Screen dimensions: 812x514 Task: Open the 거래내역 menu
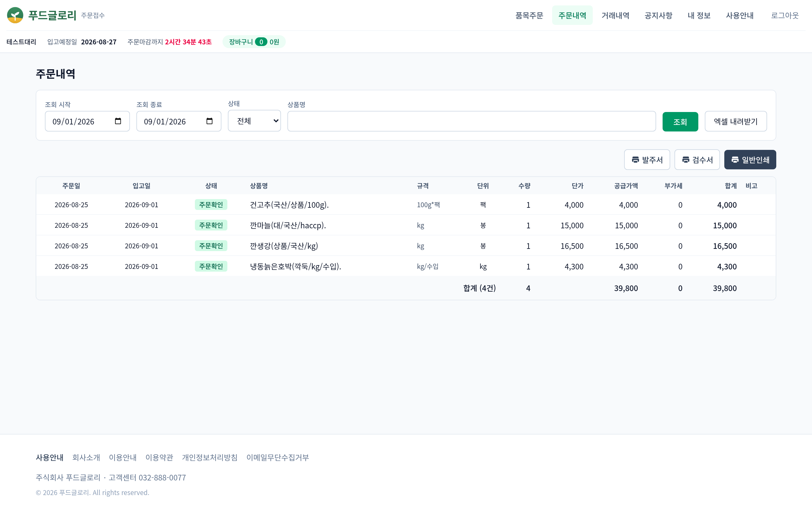pos(615,15)
